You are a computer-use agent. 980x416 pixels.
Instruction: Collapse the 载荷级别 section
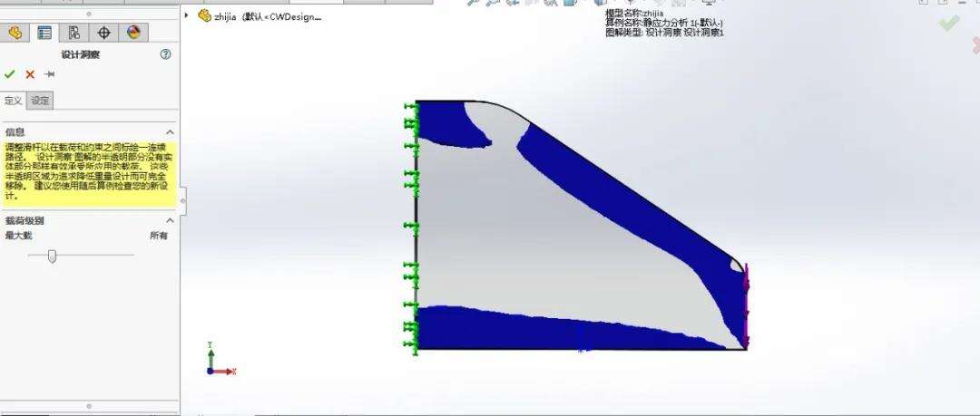(169, 220)
